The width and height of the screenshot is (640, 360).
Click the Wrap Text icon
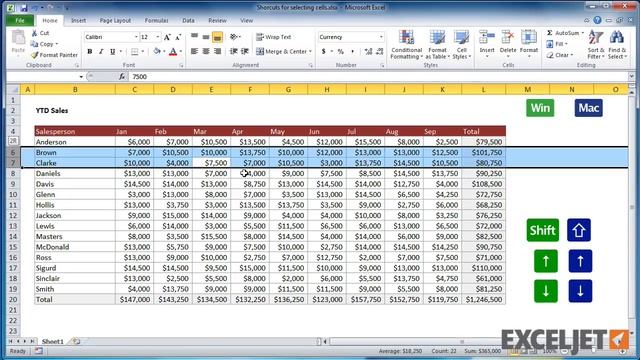pos(260,37)
